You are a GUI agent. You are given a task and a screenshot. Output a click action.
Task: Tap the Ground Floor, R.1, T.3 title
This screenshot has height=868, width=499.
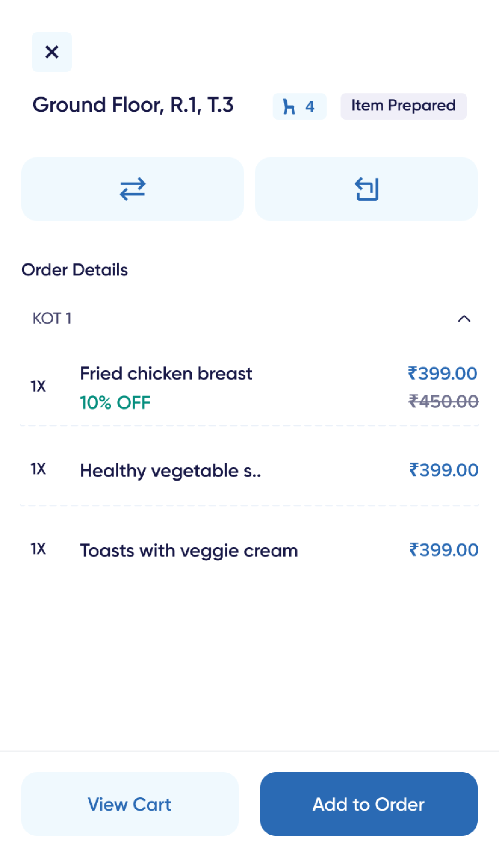(x=133, y=105)
